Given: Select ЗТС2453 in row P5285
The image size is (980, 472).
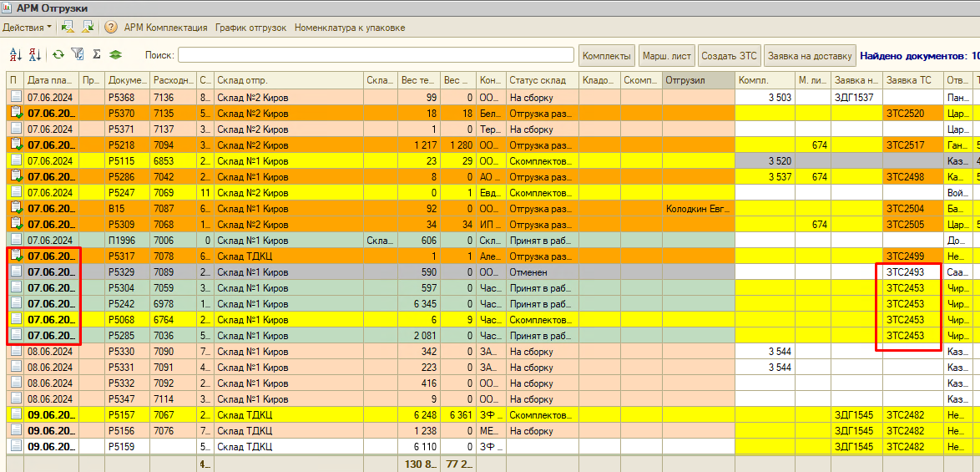Looking at the screenshot, I should click(x=914, y=335).
